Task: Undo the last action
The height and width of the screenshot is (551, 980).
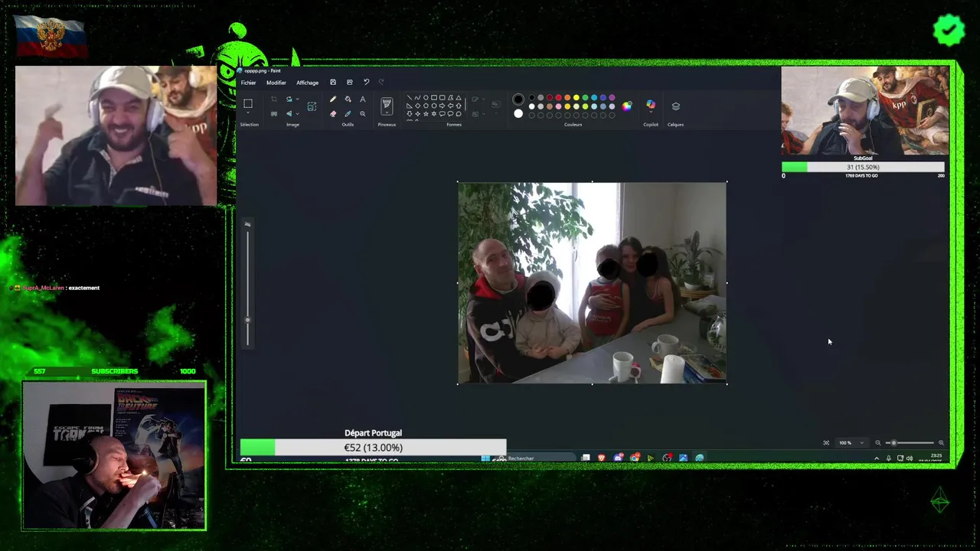Action: coord(367,82)
